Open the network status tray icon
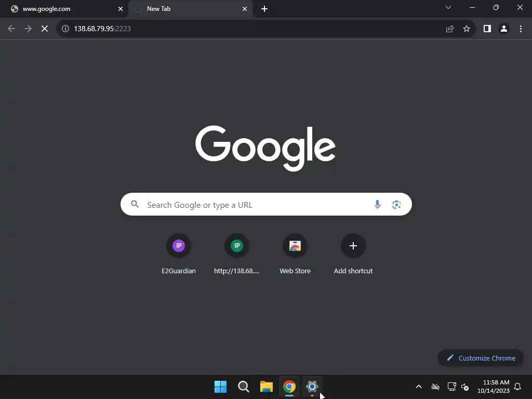 [451, 387]
